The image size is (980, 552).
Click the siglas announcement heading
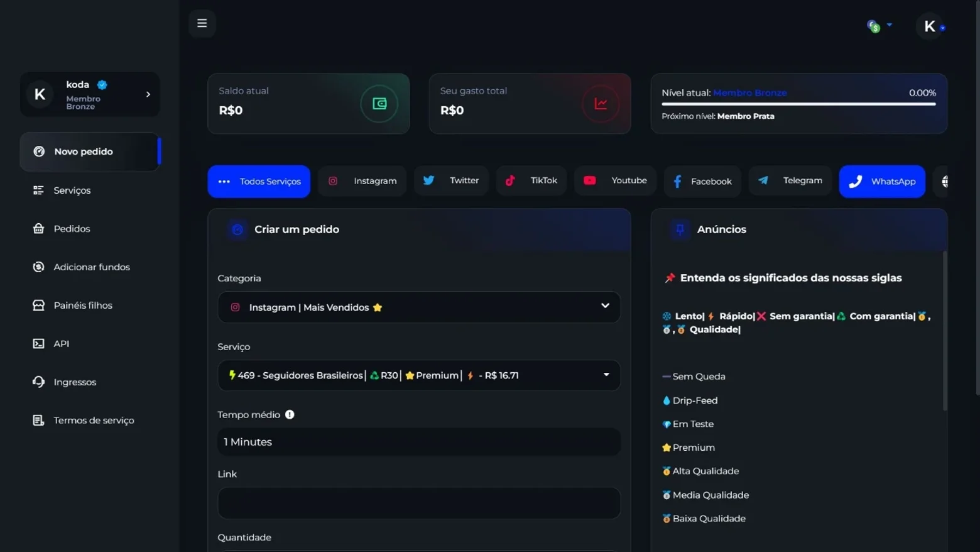tap(791, 278)
